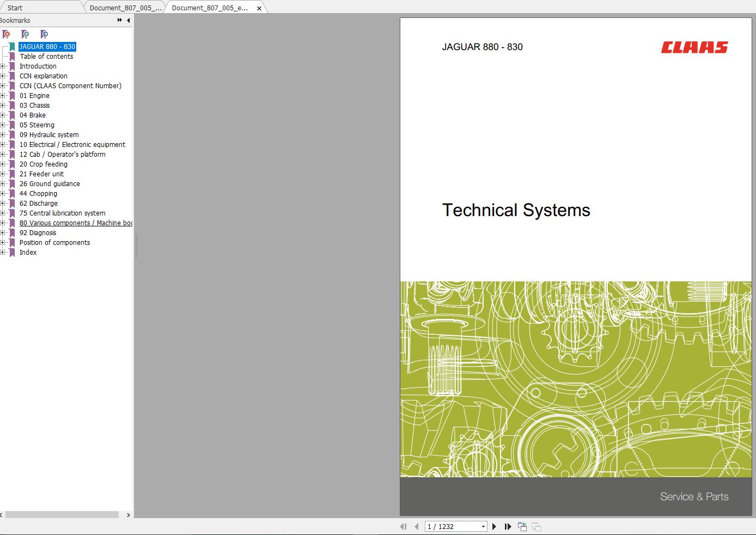Viewport: 756px width, 535px height.
Task: Open the page number dropdown
Action: pos(483,526)
